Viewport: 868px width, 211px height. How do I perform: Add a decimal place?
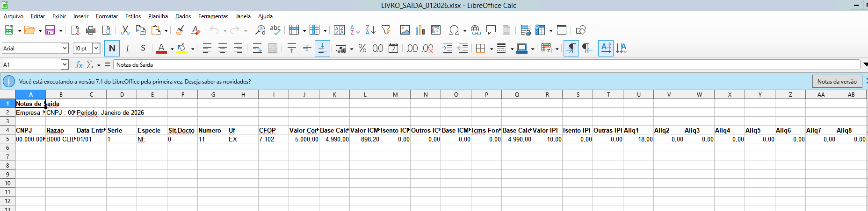pos(412,49)
